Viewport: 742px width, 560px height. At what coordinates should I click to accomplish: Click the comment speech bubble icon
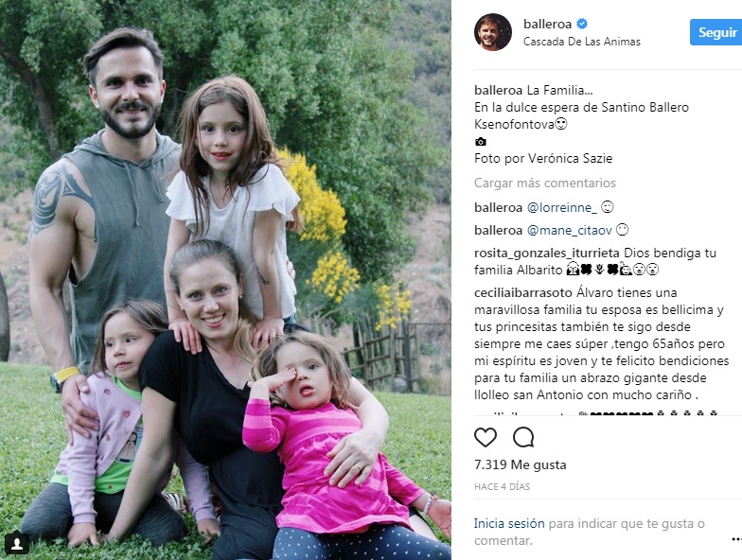pyautogui.click(x=523, y=437)
